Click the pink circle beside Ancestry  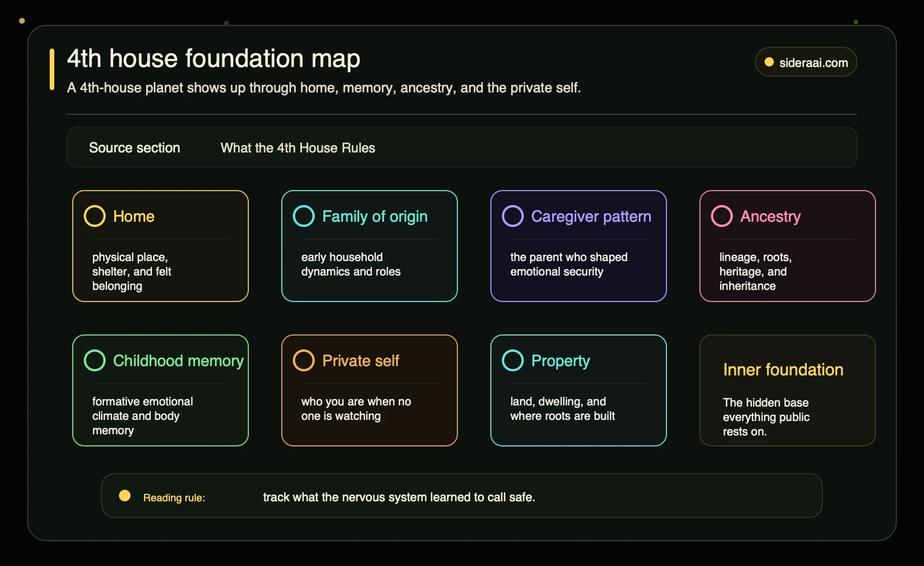tap(722, 216)
